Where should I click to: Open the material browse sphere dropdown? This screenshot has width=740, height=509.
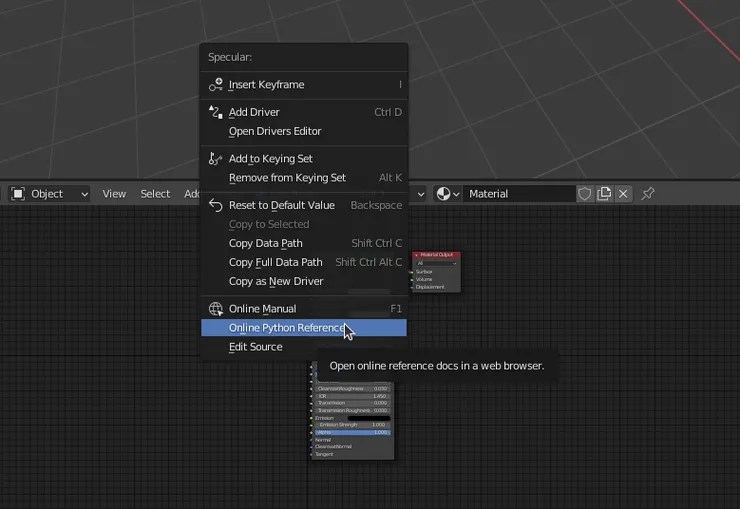click(x=447, y=194)
